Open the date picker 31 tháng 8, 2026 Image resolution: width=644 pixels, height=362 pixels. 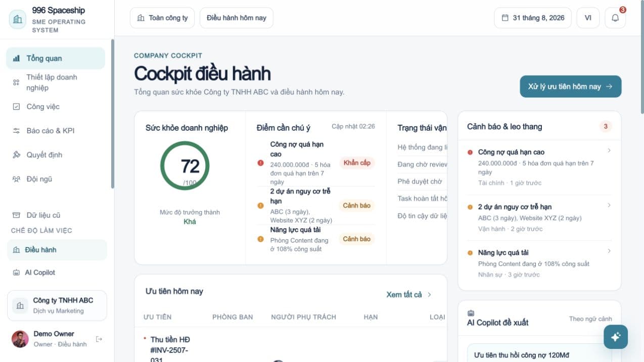pyautogui.click(x=533, y=18)
